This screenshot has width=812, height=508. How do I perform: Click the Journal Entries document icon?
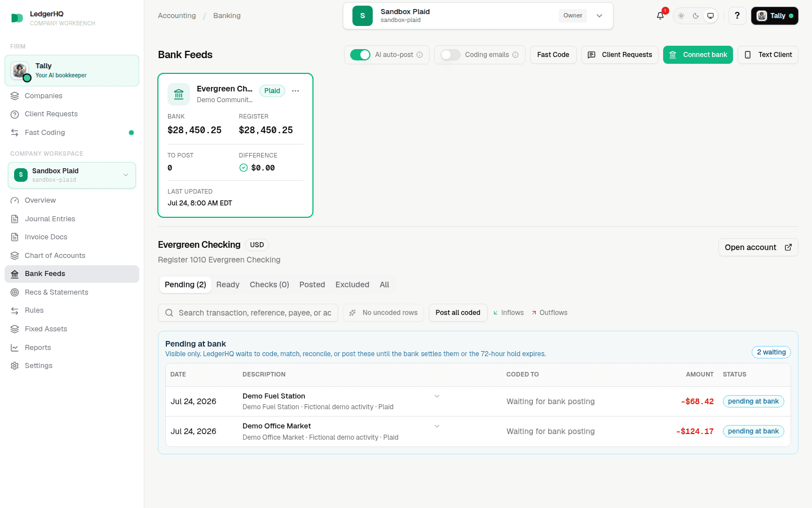tap(15, 219)
